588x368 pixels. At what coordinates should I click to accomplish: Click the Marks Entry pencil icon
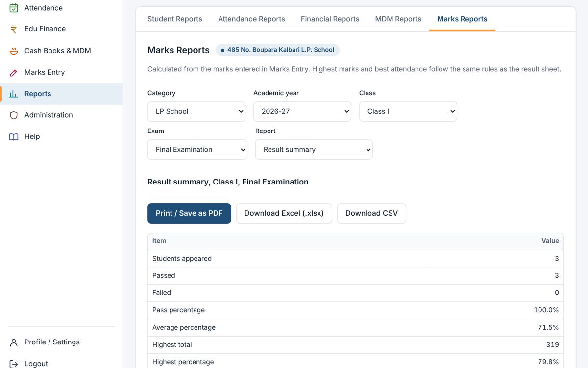(x=14, y=72)
